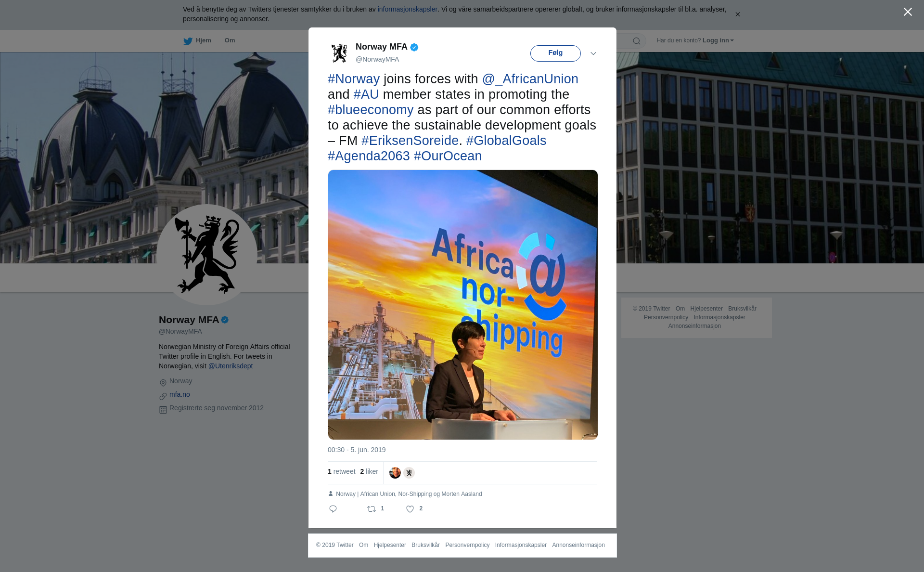
Task: Open the Om menu item in the navbar
Action: pos(230,40)
